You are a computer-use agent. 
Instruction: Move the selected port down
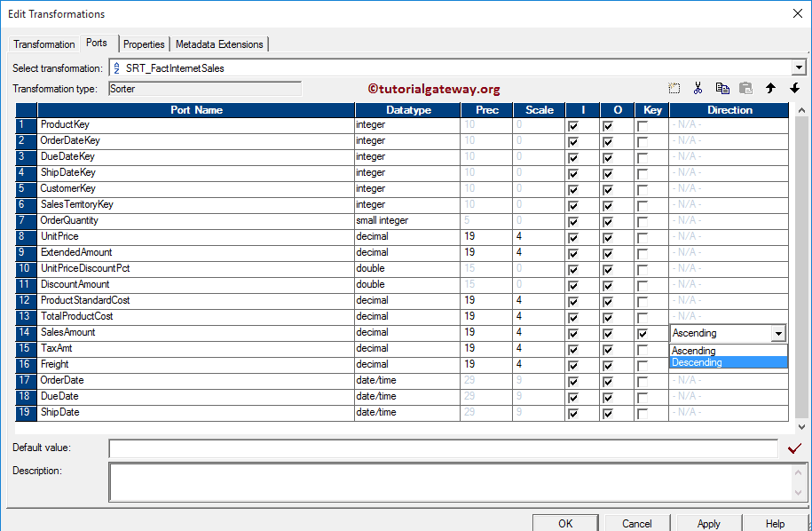tap(794, 88)
